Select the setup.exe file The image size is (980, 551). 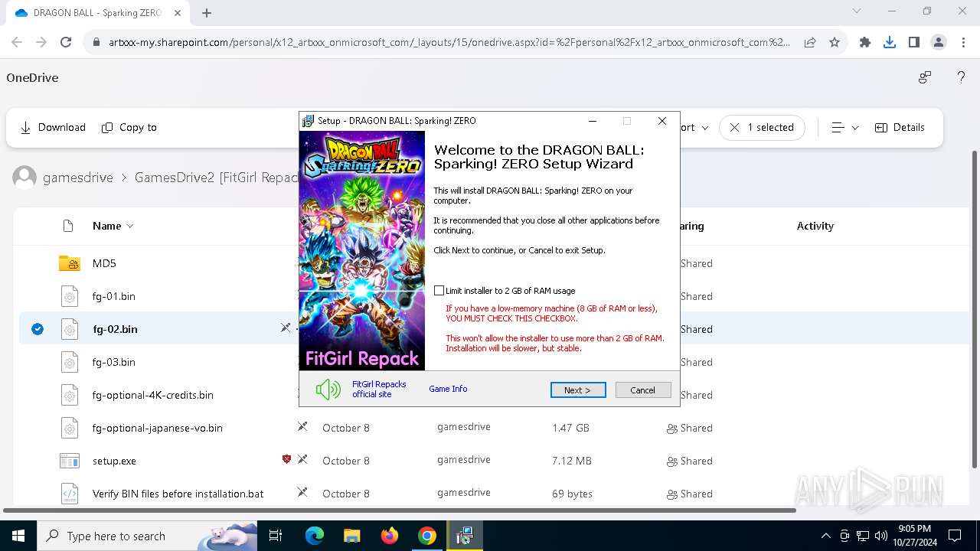(114, 461)
